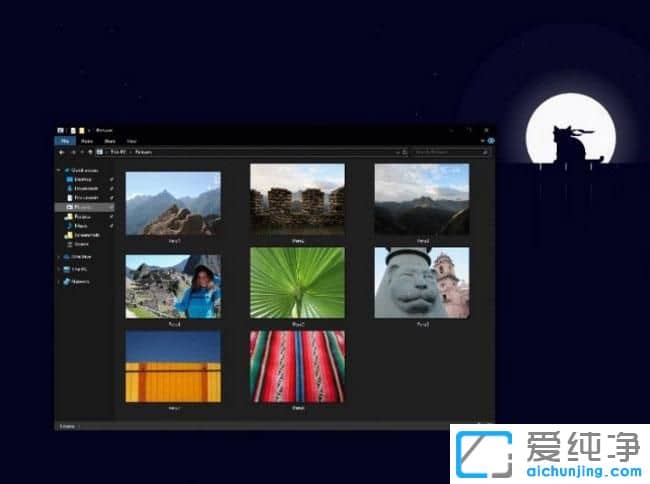
Task: Switch to the Share ribbon tab
Action: [110, 141]
